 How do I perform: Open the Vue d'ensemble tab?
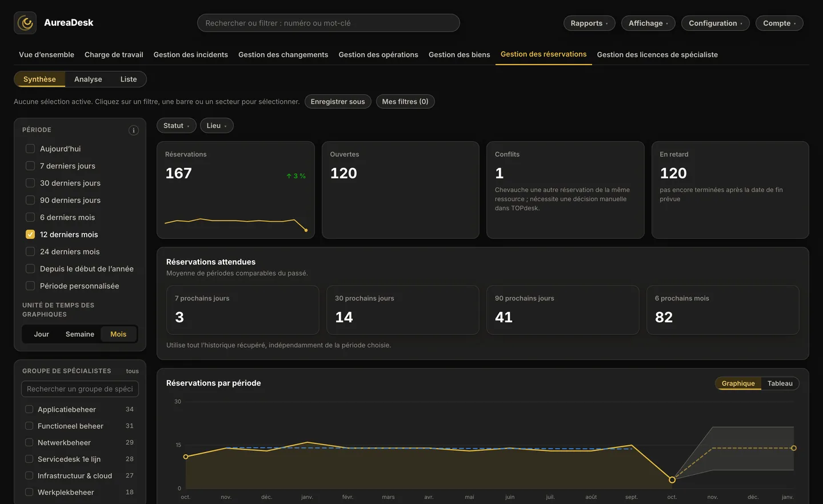click(x=46, y=55)
